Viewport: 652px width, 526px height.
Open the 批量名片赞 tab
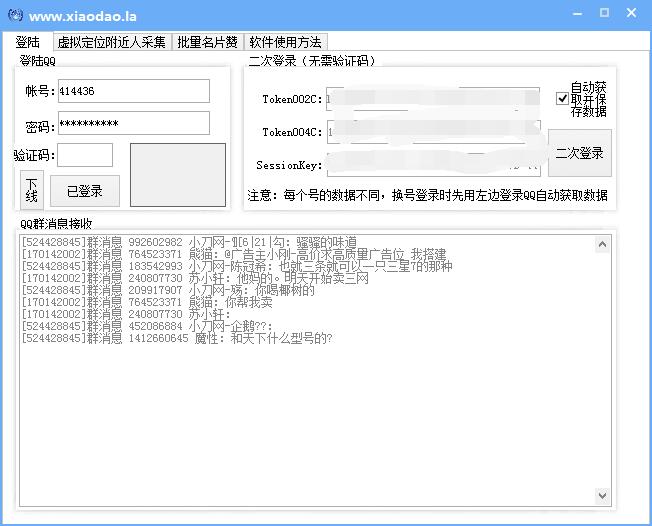tap(207, 42)
